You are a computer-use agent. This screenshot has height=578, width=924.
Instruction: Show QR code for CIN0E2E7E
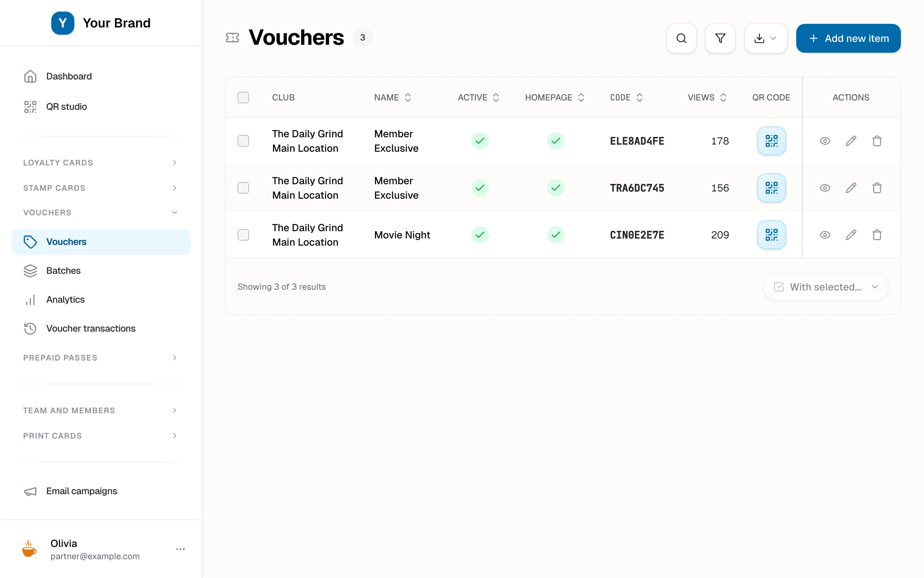coord(771,235)
